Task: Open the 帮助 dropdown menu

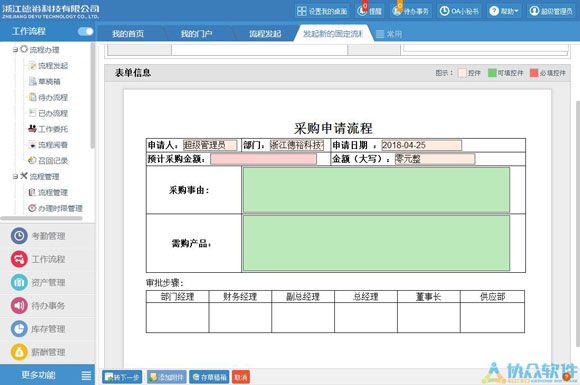Action: point(504,11)
